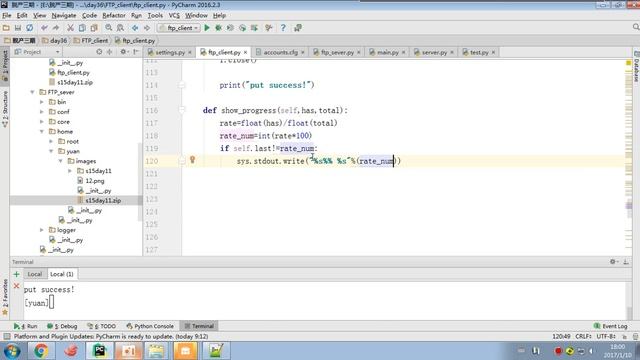The width and height of the screenshot is (640, 360).
Task: Switch to server.py editor tab
Action: (x=434, y=52)
